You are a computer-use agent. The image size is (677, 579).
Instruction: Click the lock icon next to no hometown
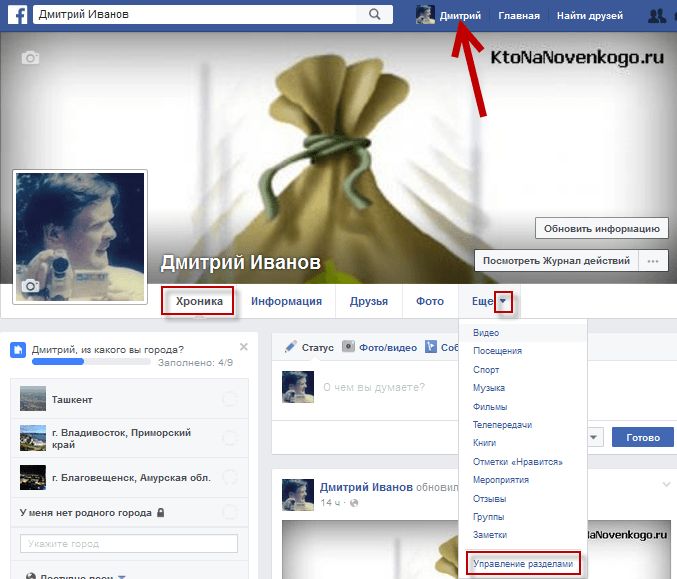click(161, 513)
